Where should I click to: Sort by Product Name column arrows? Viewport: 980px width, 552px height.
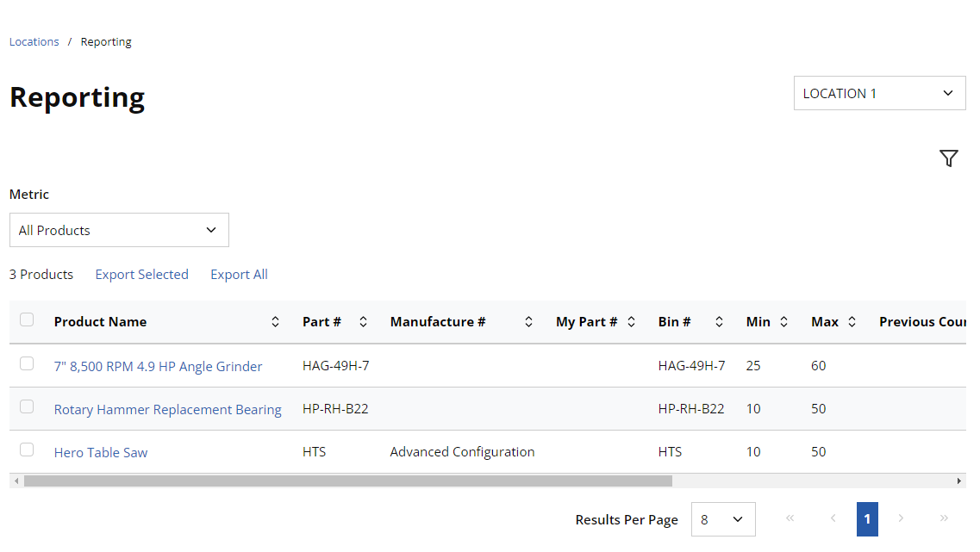coord(275,321)
